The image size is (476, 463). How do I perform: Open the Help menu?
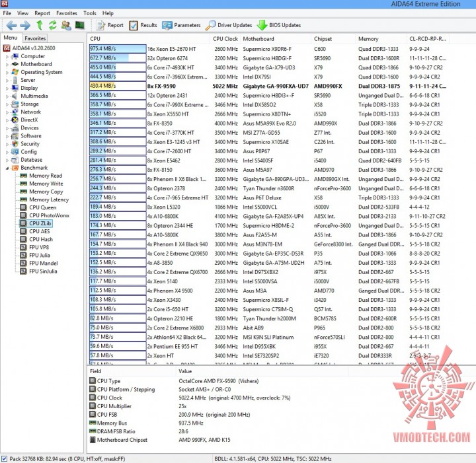pyautogui.click(x=108, y=13)
